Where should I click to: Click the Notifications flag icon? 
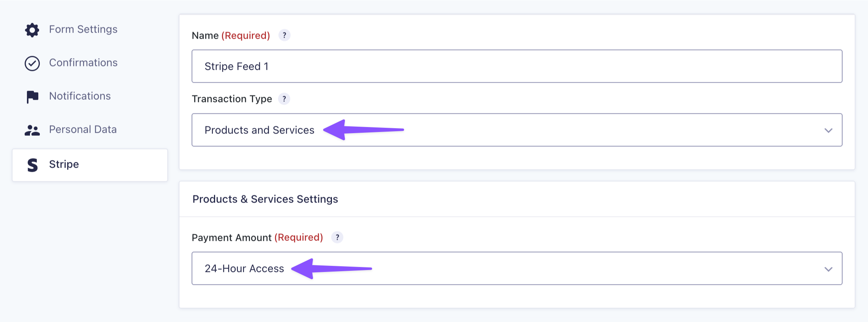(32, 97)
